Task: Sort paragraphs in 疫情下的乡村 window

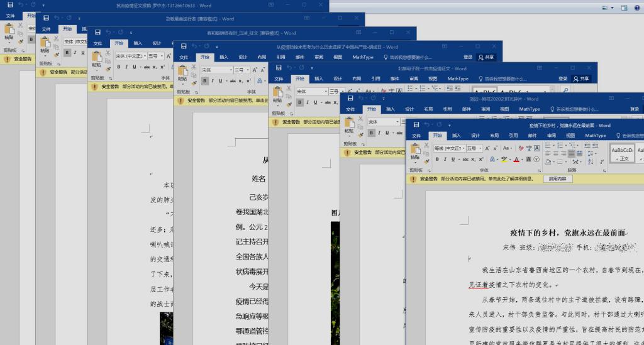Action: click(591, 162)
